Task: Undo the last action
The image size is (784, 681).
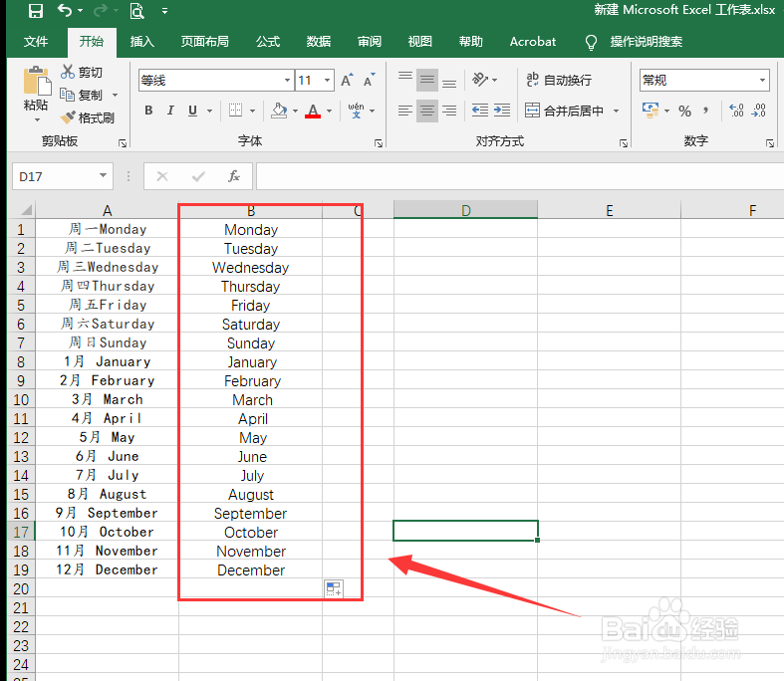Action: [x=65, y=10]
